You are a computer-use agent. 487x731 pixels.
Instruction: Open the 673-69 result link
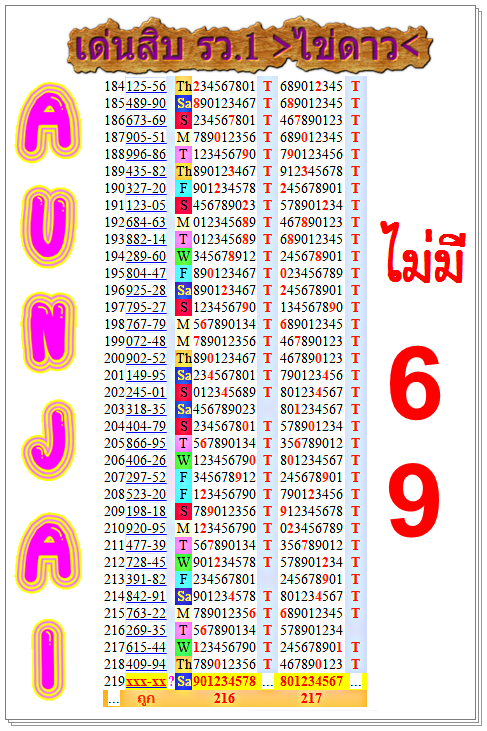pos(146,120)
